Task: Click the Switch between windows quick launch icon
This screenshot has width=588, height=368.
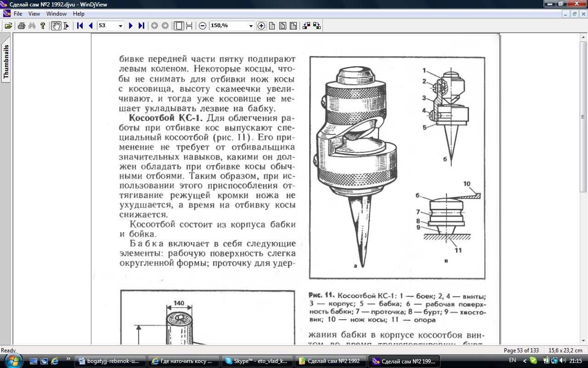Action: coord(44,361)
